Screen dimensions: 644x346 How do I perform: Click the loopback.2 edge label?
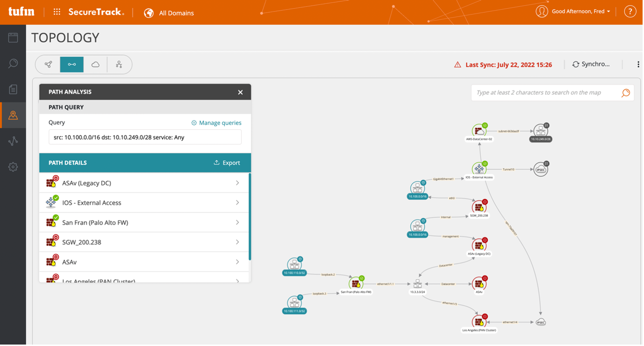click(328, 274)
